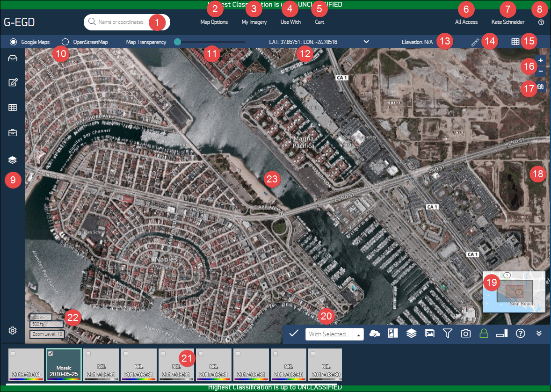Select the layers tool in left sidebar

pos(12,160)
